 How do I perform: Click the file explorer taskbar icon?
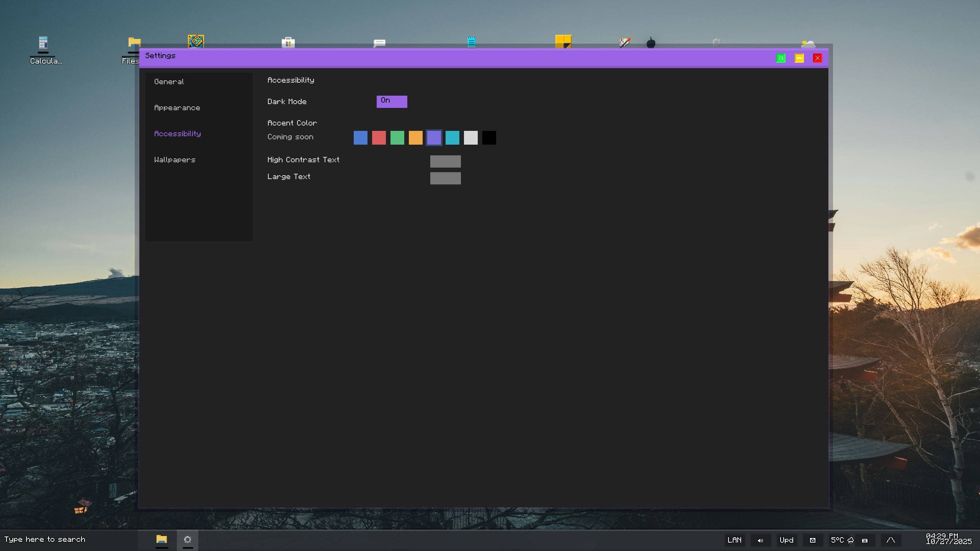click(x=162, y=540)
